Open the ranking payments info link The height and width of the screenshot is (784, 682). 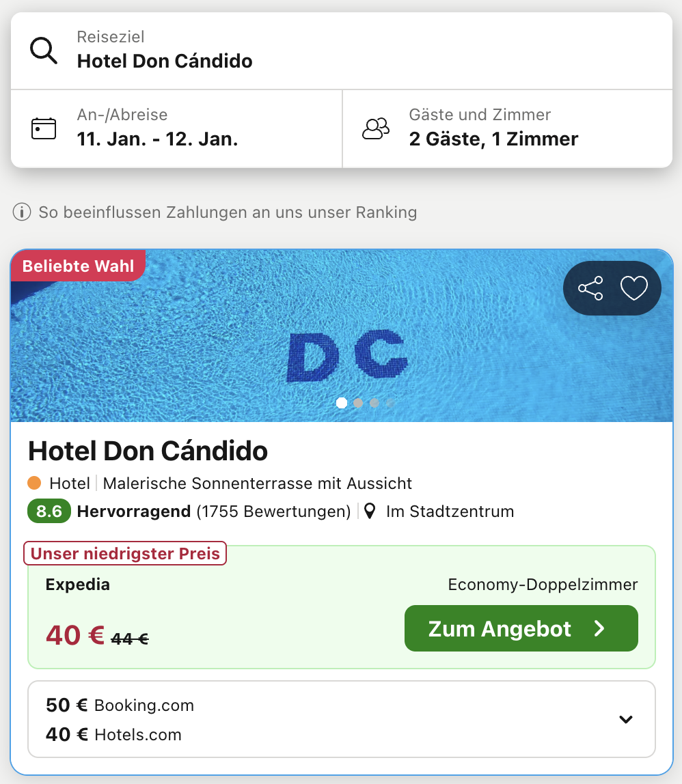coord(227,212)
